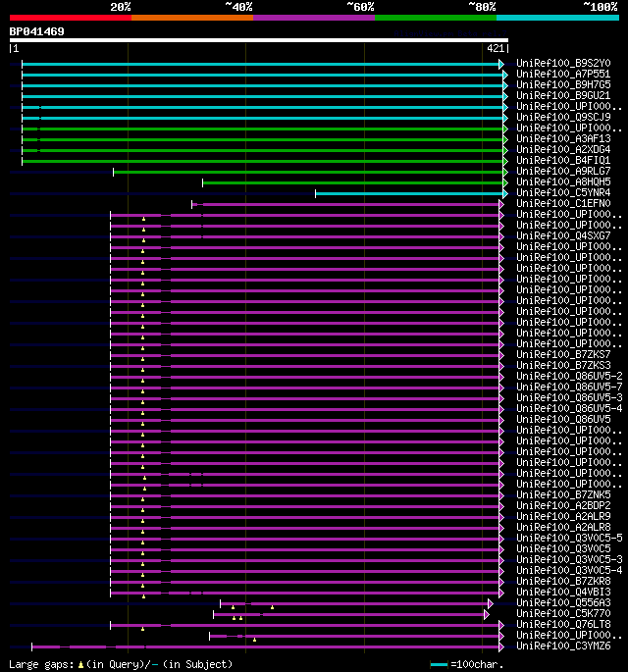Select the UniRef100_Q3V0C5-3 label
This screenshot has width=628, height=672.
569,560
